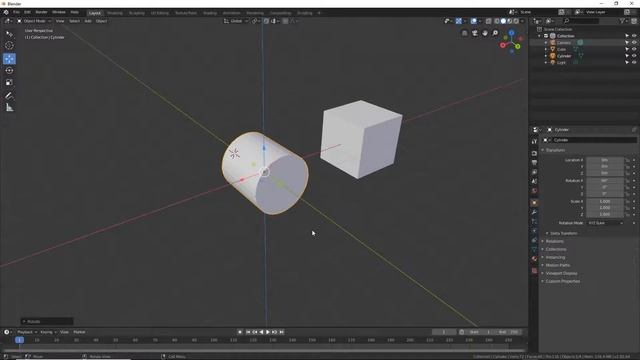The image size is (640, 360).
Task: Toggle camera view icon in viewport
Action: click(x=475, y=33)
